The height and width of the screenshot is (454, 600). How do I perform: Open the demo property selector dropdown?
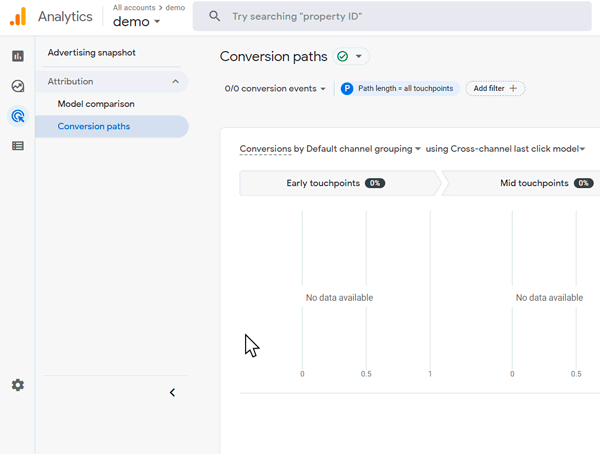click(136, 21)
